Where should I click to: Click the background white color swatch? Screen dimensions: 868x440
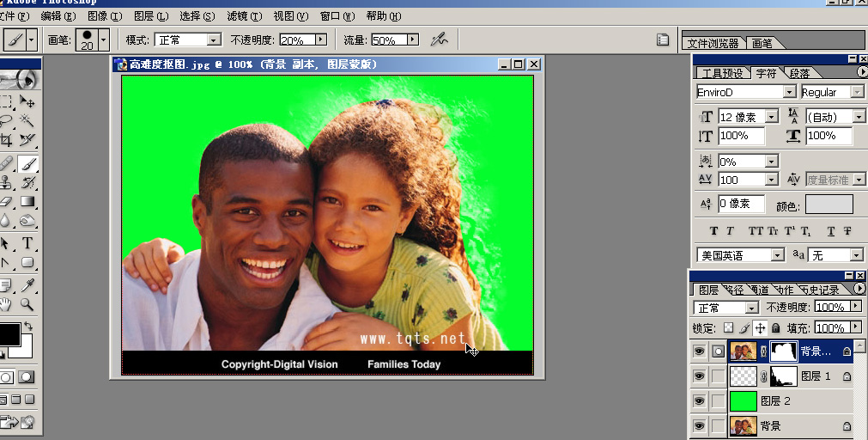(x=26, y=350)
